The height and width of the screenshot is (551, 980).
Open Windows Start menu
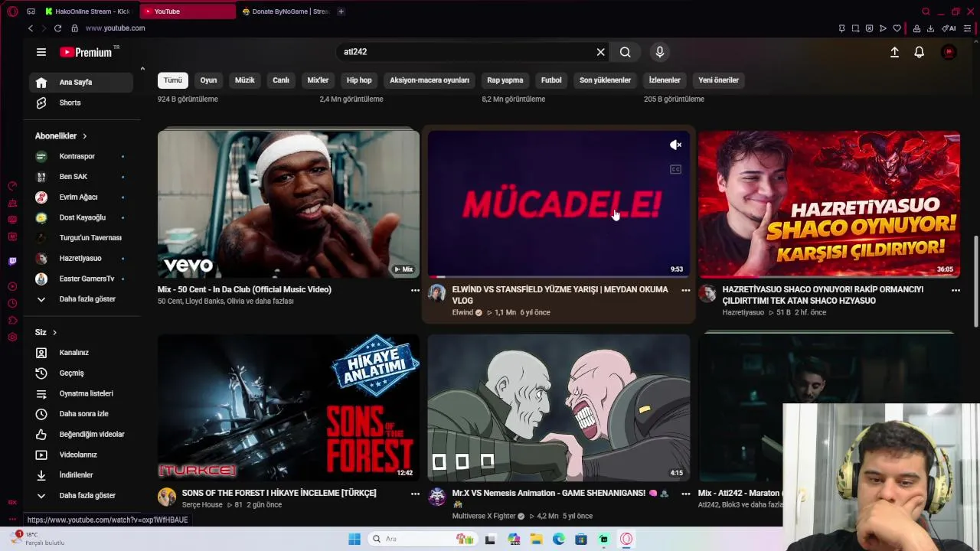(x=354, y=539)
